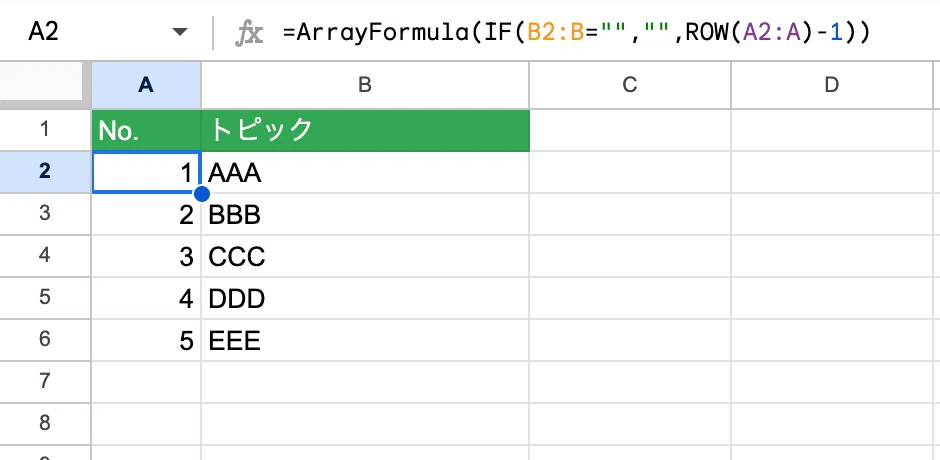Click the cell with number 2
Viewport: 940px width, 460px height.
pyautogui.click(x=146, y=214)
